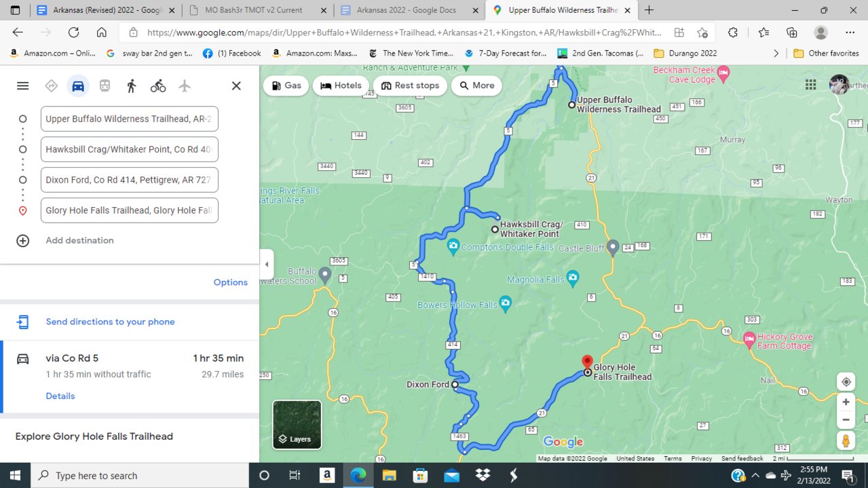Open the browser Extensions menu
Viewport: 868px width, 488px height.
point(733,33)
